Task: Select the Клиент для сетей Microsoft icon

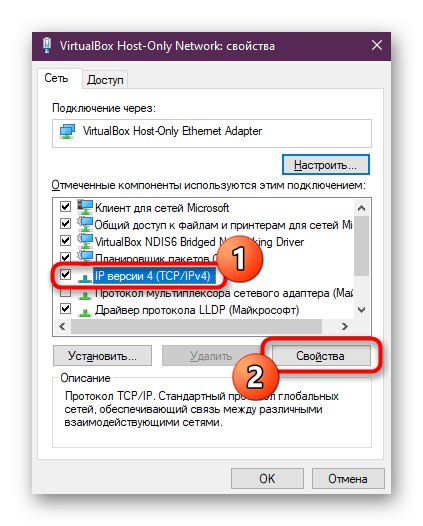Action: tap(85, 207)
